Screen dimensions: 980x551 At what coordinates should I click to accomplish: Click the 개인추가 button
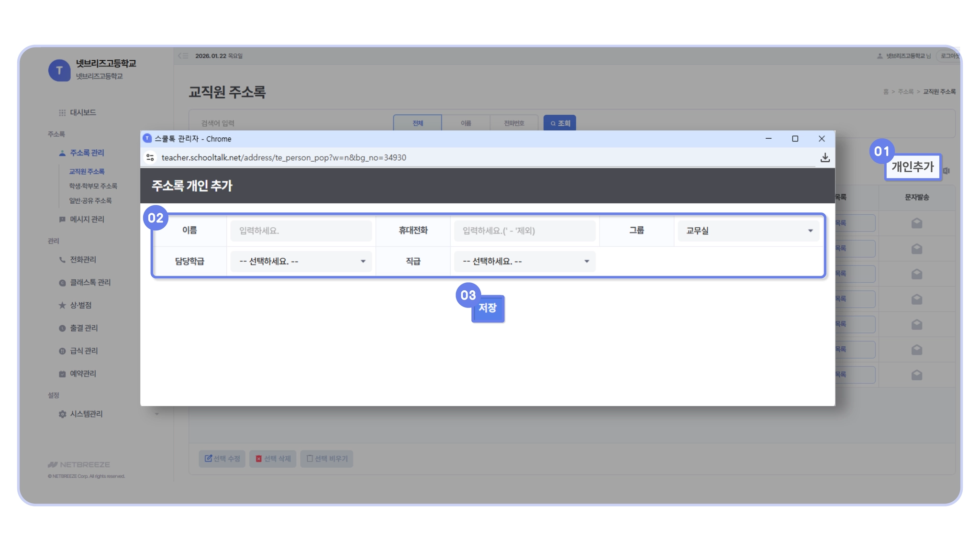point(912,167)
